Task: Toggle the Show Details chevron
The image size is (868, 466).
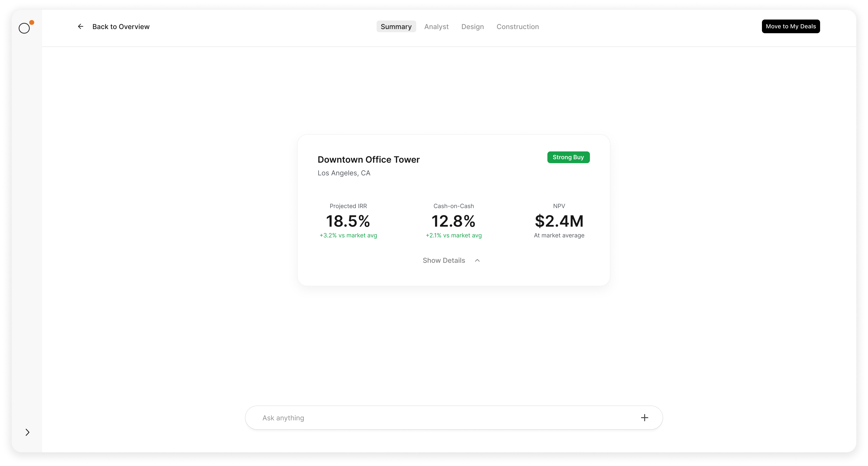Action: point(477,260)
